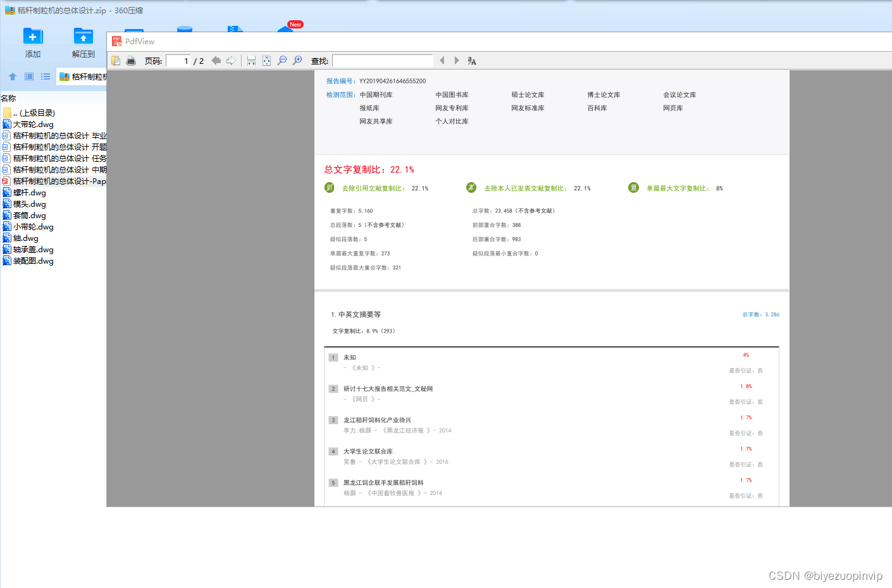Click source entry 研讨十七大报告相关范文_文秘网
Image resolution: width=892 pixels, height=588 pixels.
388,389
